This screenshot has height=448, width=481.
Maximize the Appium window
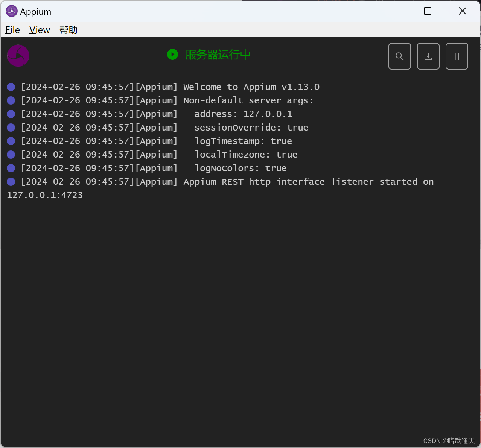(x=428, y=11)
